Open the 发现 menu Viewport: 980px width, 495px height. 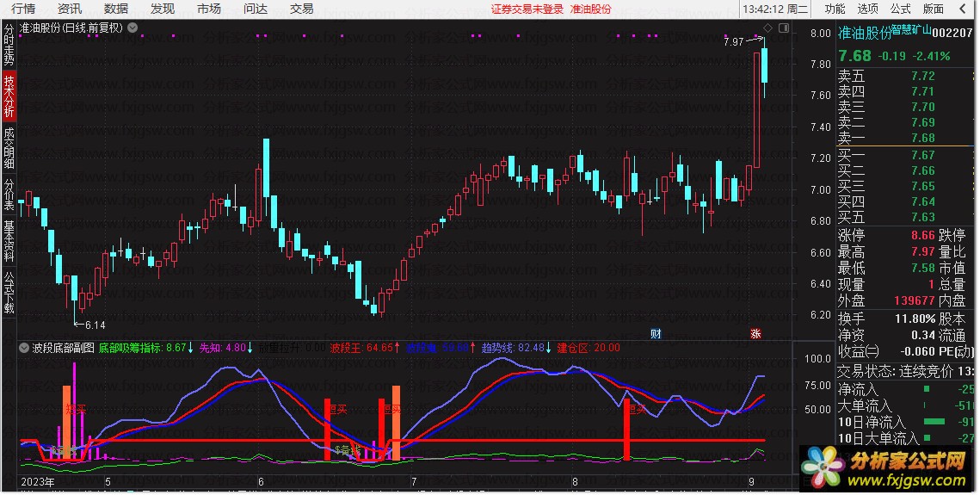coord(163,9)
